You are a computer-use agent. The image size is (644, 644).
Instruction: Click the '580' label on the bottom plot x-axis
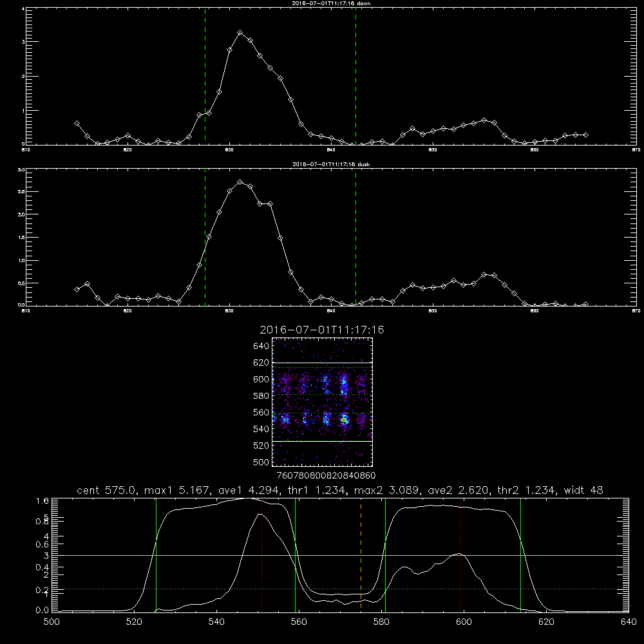coord(381,622)
